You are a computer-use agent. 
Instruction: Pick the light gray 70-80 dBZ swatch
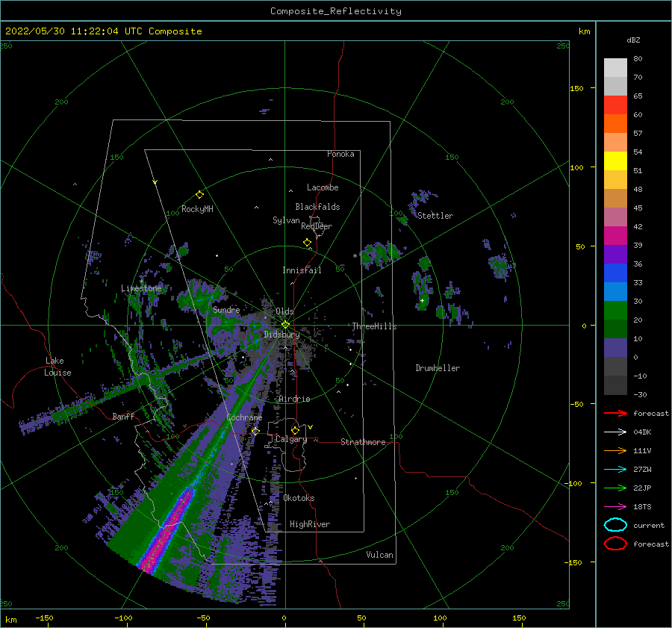(x=615, y=68)
